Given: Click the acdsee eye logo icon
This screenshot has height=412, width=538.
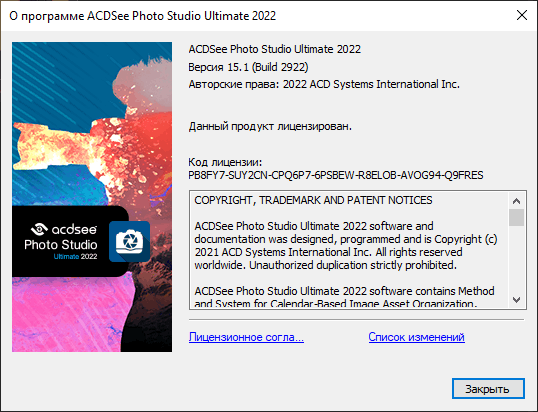Looking at the screenshot, I should pos(39,229).
